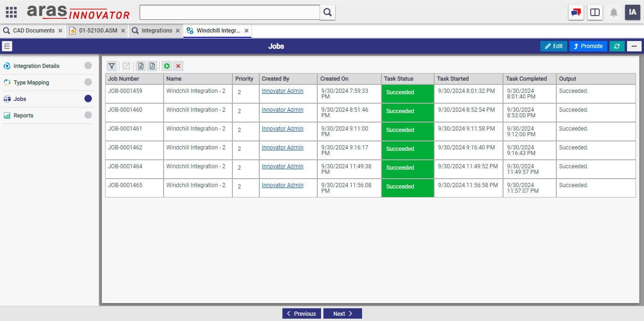Open Innovator Admin link for JOB-0001462
644x321 pixels.
(282, 148)
